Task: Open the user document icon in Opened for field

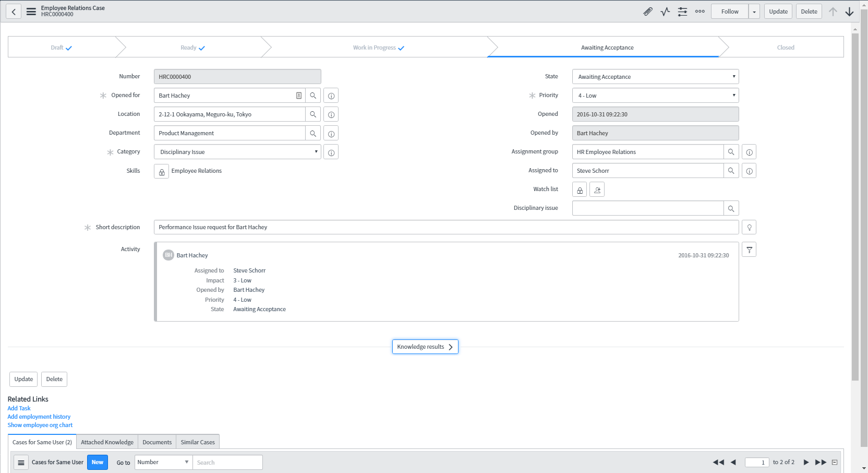Action: [x=299, y=96]
